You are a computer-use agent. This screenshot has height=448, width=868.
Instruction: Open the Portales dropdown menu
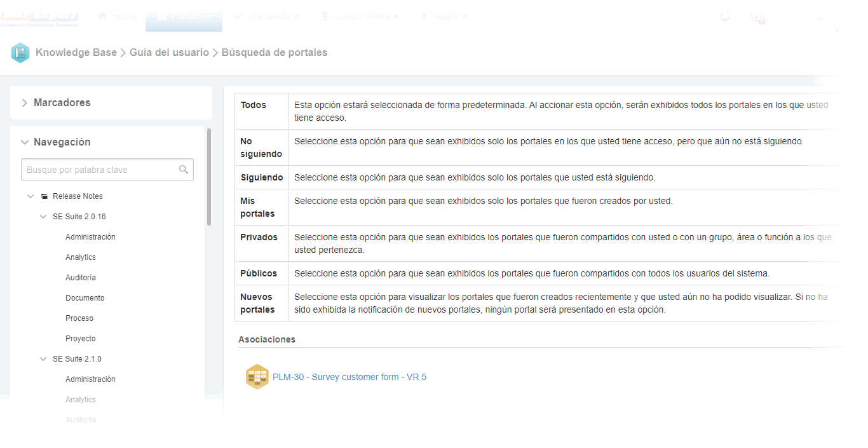[184, 16]
